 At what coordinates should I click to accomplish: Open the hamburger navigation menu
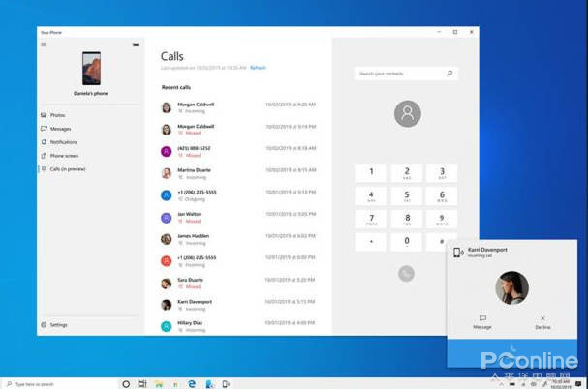(44, 45)
